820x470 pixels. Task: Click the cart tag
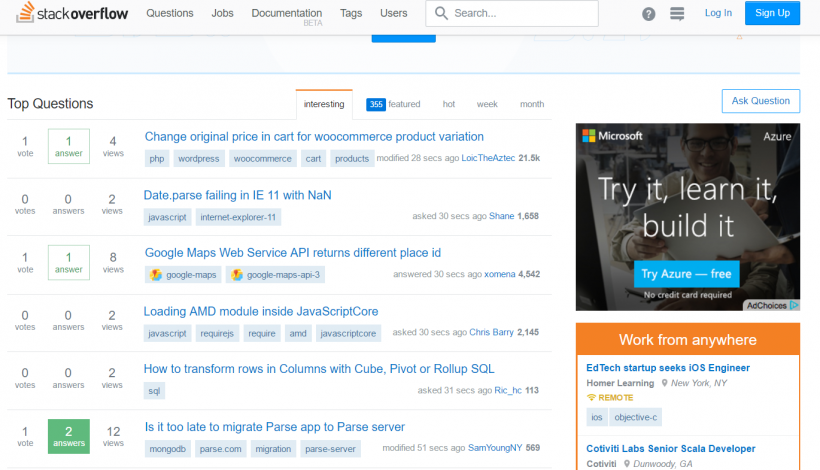click(313, 158)
